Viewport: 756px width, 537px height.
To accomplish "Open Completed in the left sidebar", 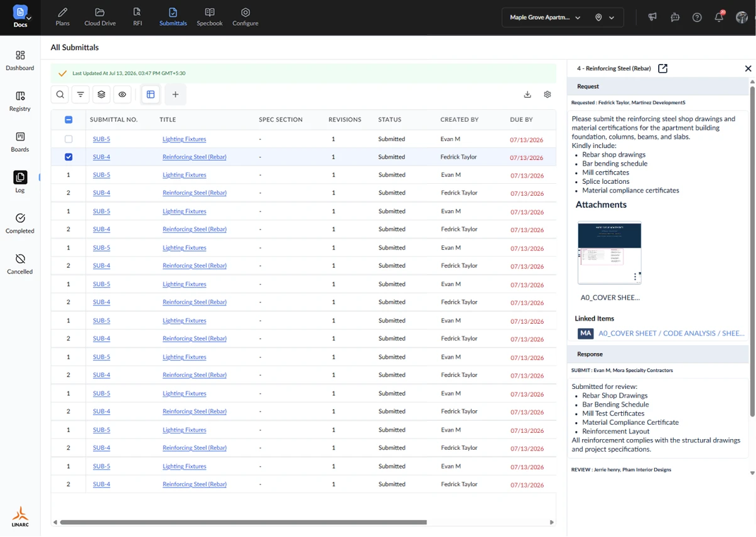I will point(20,223).
